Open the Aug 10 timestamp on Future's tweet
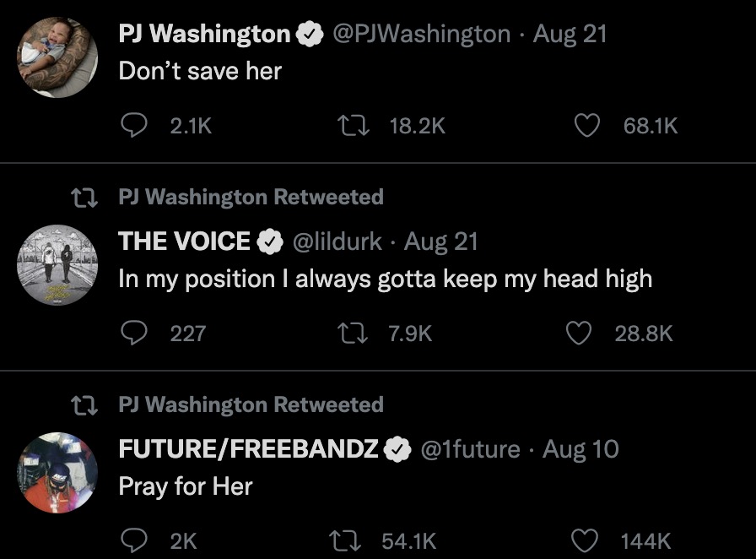 (x=580, y=449)
